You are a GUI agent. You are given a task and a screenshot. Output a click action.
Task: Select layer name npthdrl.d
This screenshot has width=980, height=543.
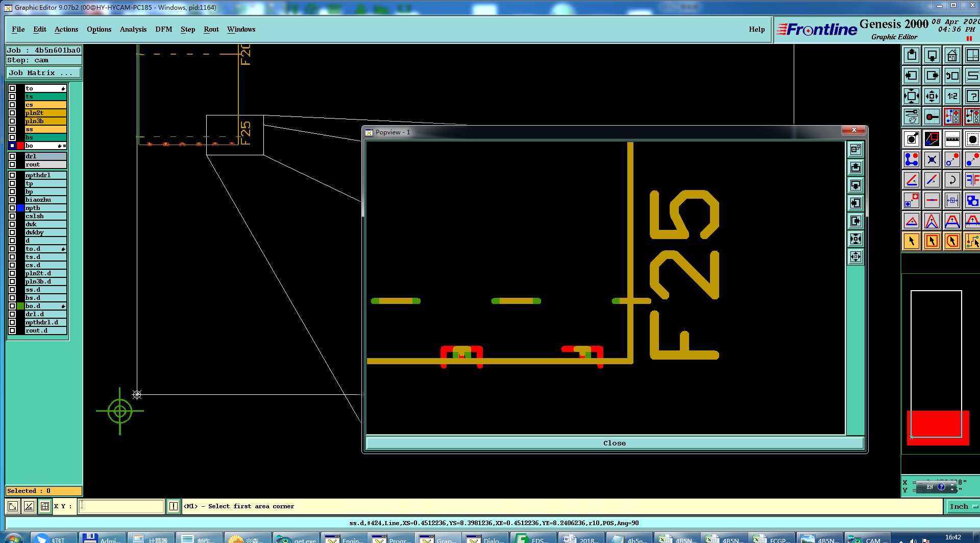(45, 322)
